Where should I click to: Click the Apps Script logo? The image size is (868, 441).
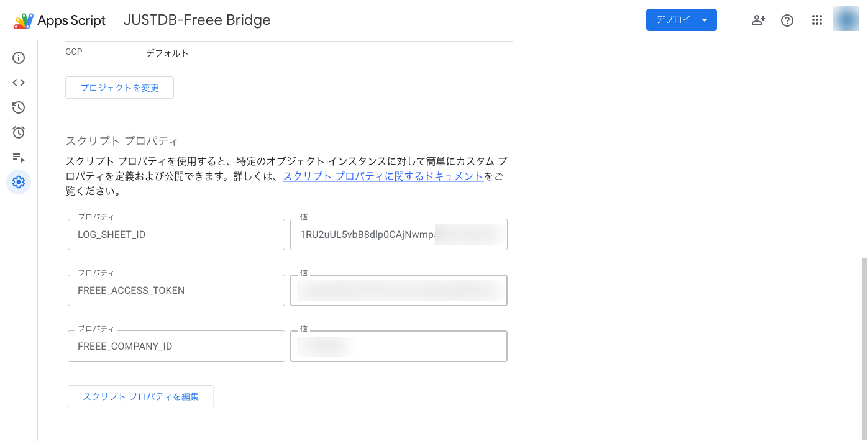click(x=60, y=20)
